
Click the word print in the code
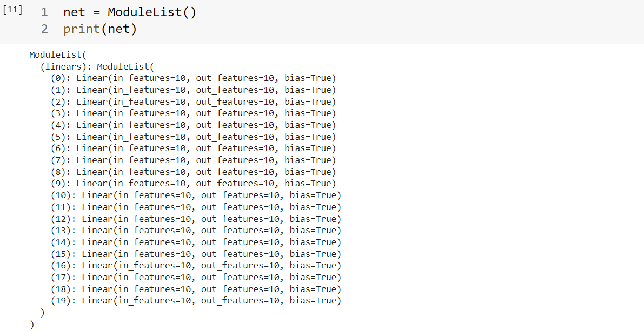pos(82,29)
